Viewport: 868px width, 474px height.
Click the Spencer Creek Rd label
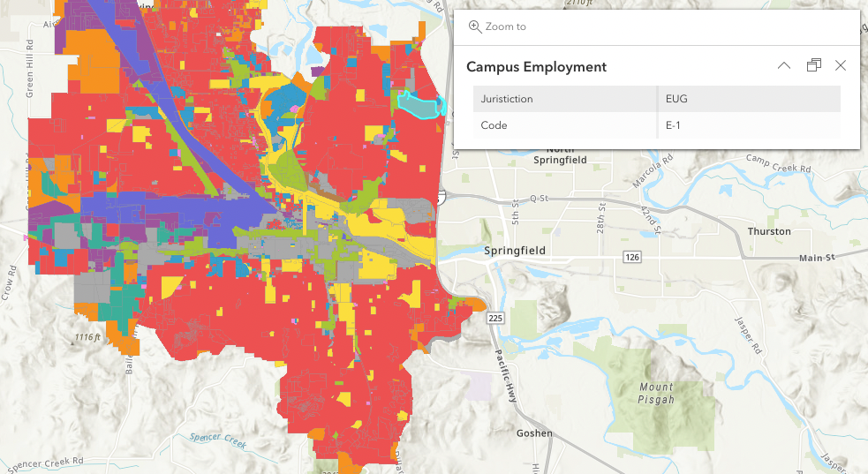(x=45, y=464)
